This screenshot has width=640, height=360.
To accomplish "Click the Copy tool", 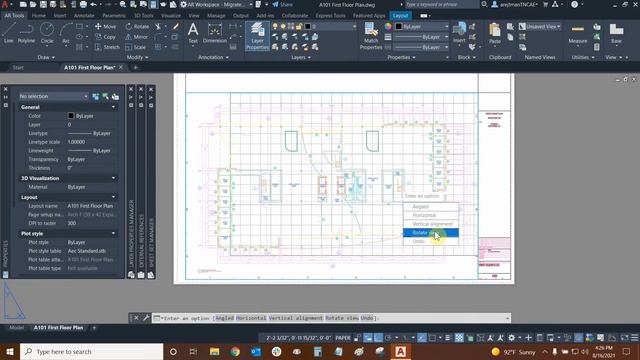I will tap(105, 37).
